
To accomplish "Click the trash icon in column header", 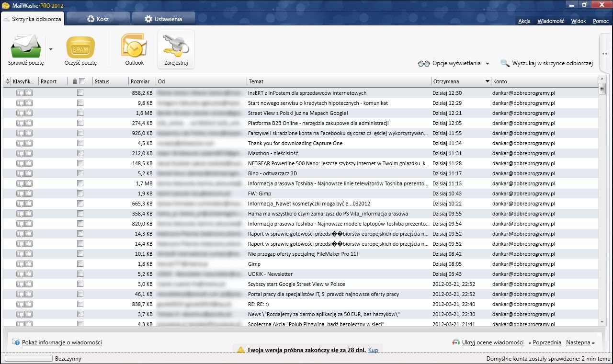I will coord(75,81).
